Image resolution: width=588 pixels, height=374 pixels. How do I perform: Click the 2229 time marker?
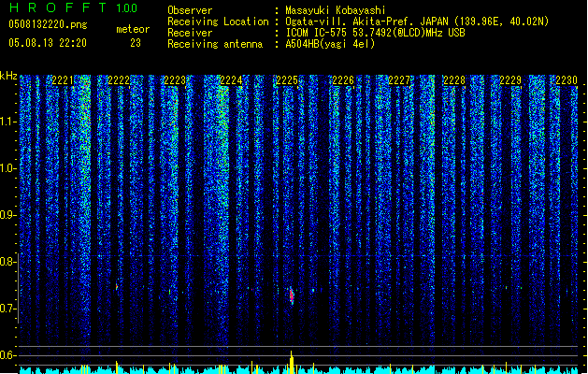510,80
